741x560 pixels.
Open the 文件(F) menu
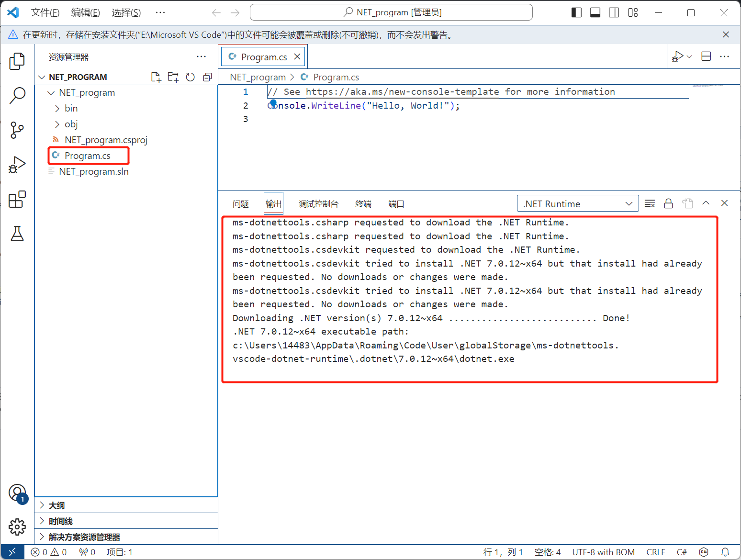point(45,12)
